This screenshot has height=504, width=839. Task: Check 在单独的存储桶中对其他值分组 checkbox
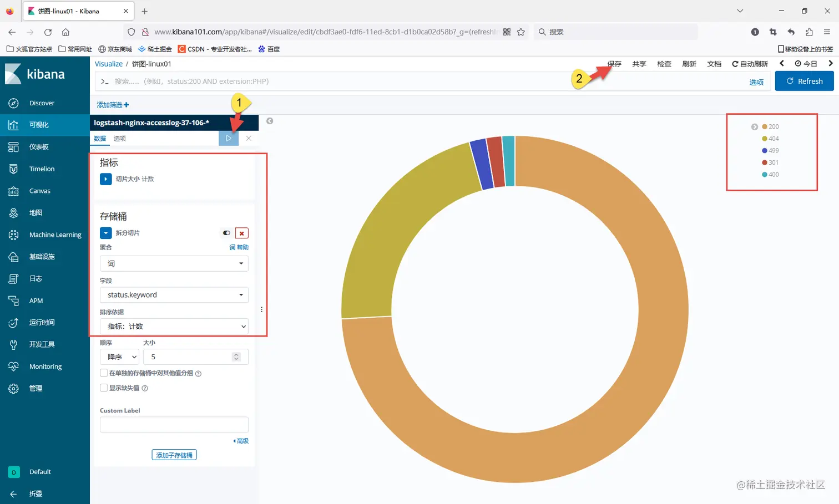(x=104, y=373)
